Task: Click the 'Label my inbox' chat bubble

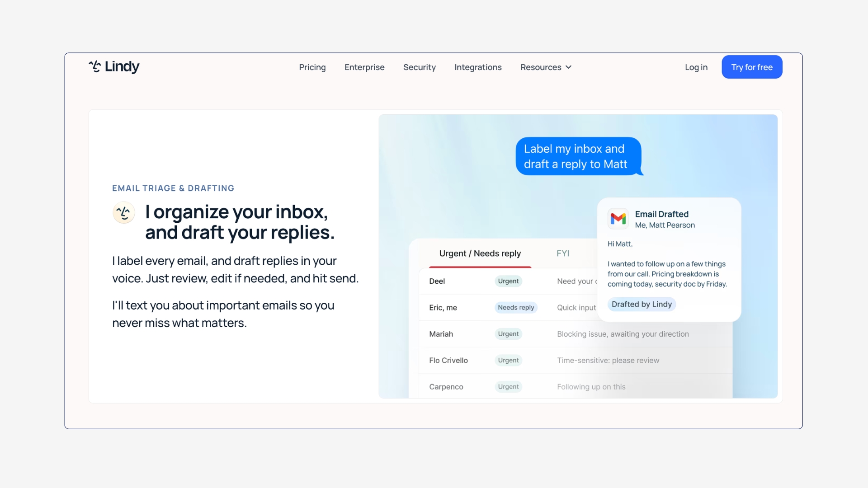Action: pyautogui.click(x=579, y=156)
